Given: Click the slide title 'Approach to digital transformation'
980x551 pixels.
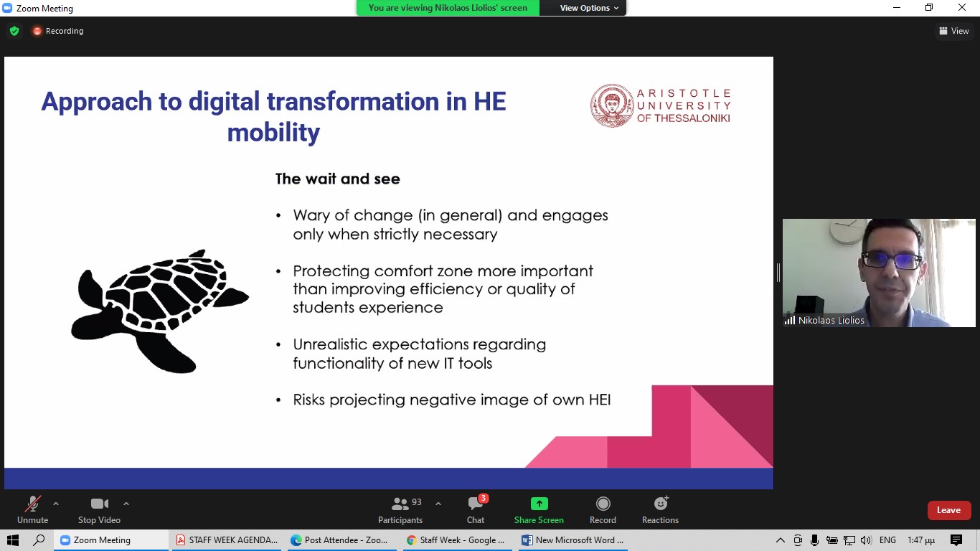Looking at the screenshot, I should tap(273, 116).
